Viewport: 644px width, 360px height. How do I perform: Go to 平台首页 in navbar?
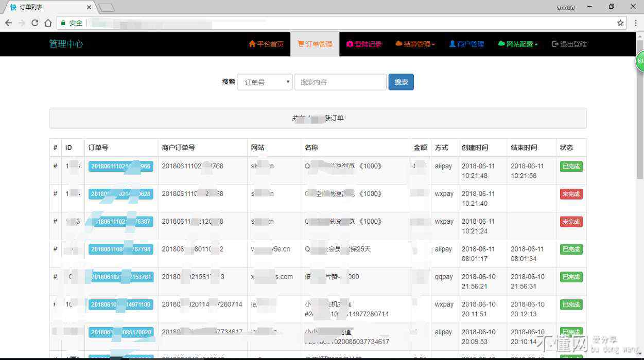pyautogui.click(x=266, y=44)
